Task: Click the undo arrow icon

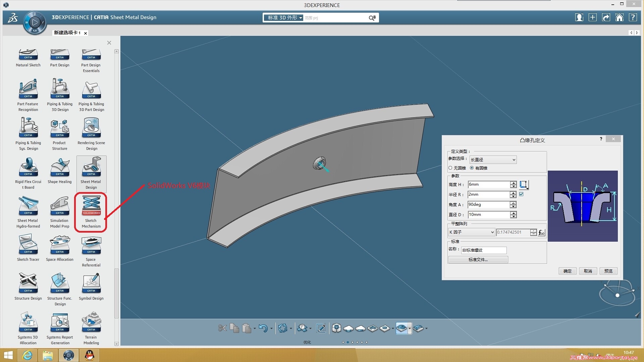Action: (x=263, y=328)
